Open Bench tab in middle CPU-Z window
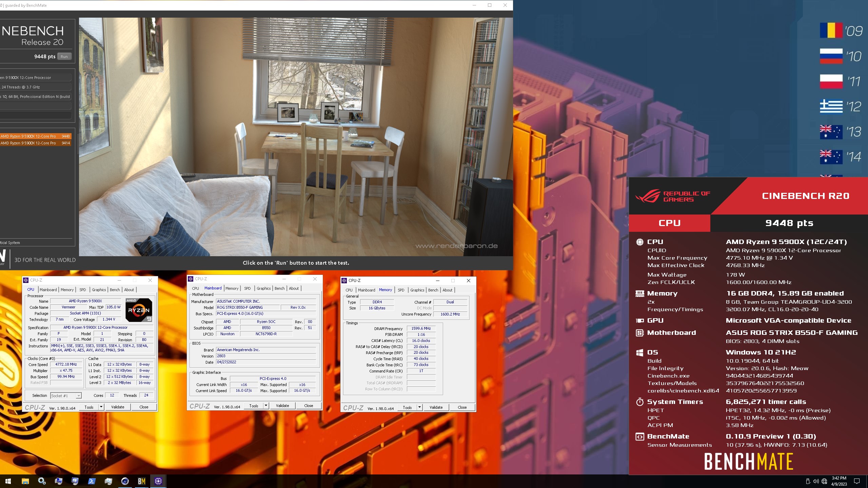The image size is (868, 488). [280, 288]
